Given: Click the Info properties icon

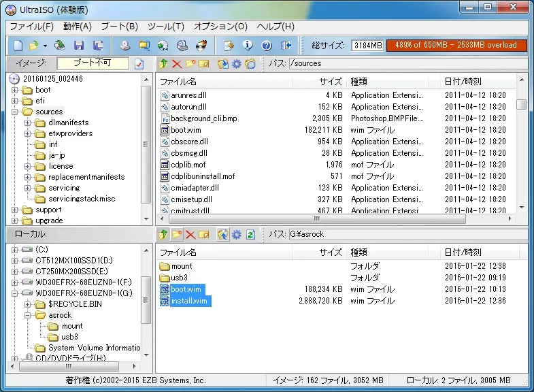Looking at the screenshot, I should (x=248, y=46).
